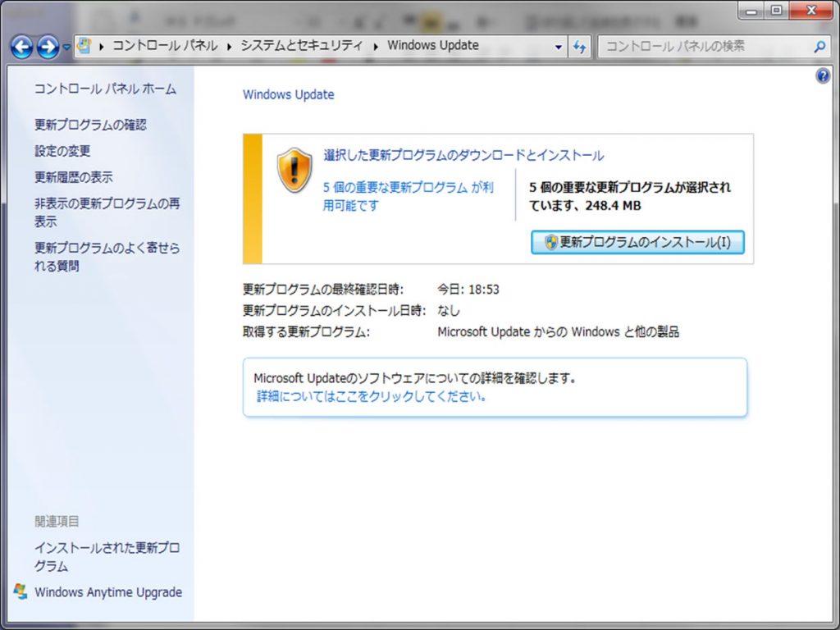
Task: Expand the arrow before コントロール パネル breadcrumb
Action: pyautogui.click(x=101, y=47)
